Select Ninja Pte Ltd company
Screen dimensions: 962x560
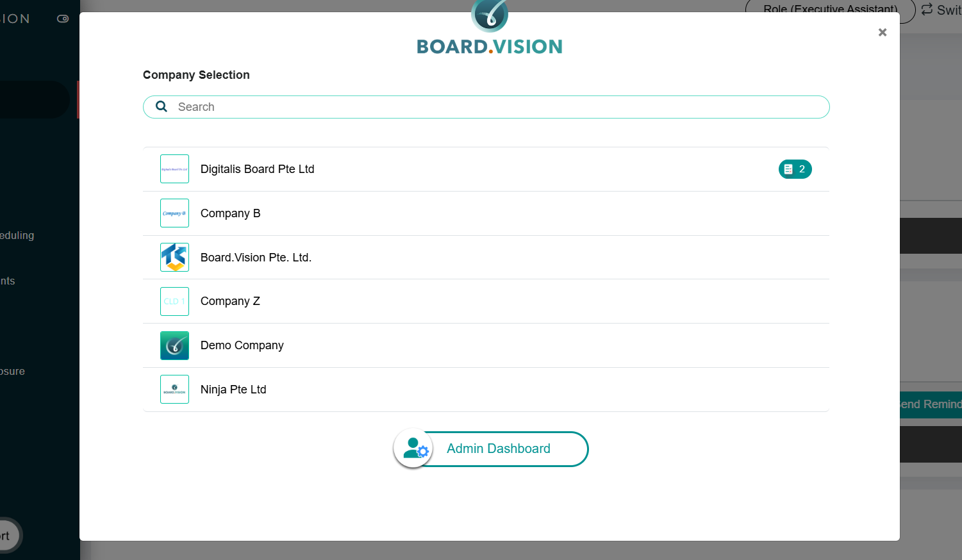(x=486, y=390)
